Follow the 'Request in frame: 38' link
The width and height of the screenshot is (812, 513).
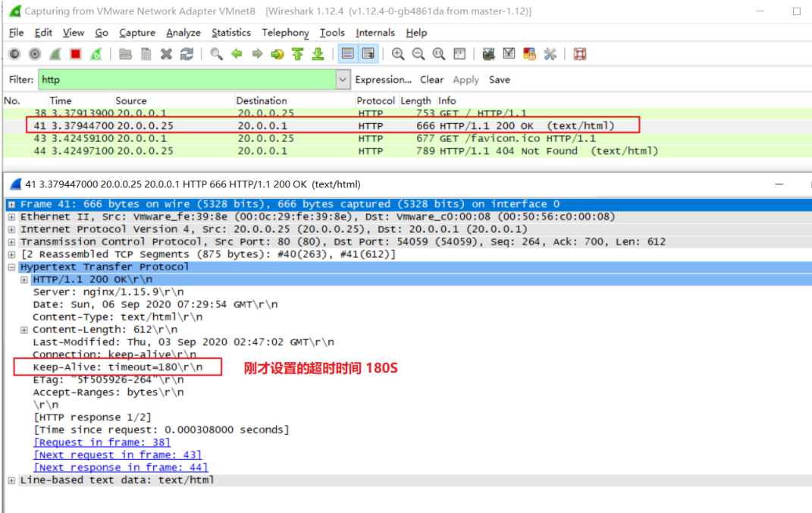102,442
